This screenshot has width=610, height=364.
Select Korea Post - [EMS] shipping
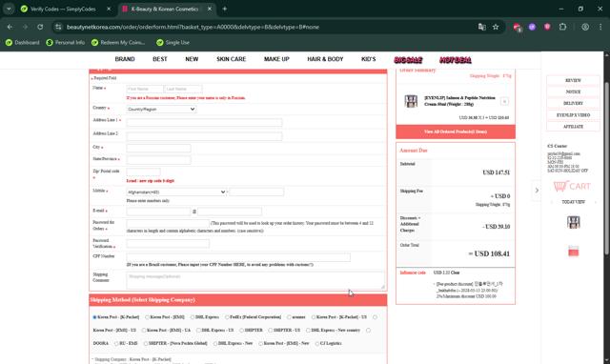point(147,317)
